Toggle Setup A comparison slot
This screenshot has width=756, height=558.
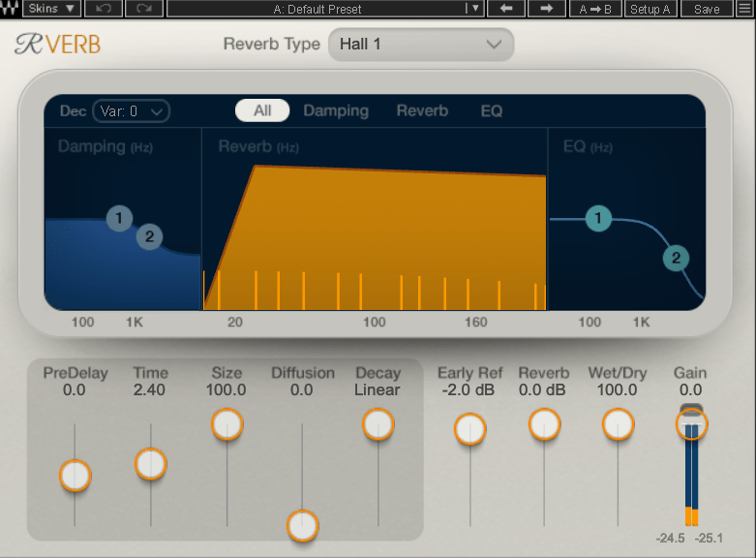click(650, 9)
